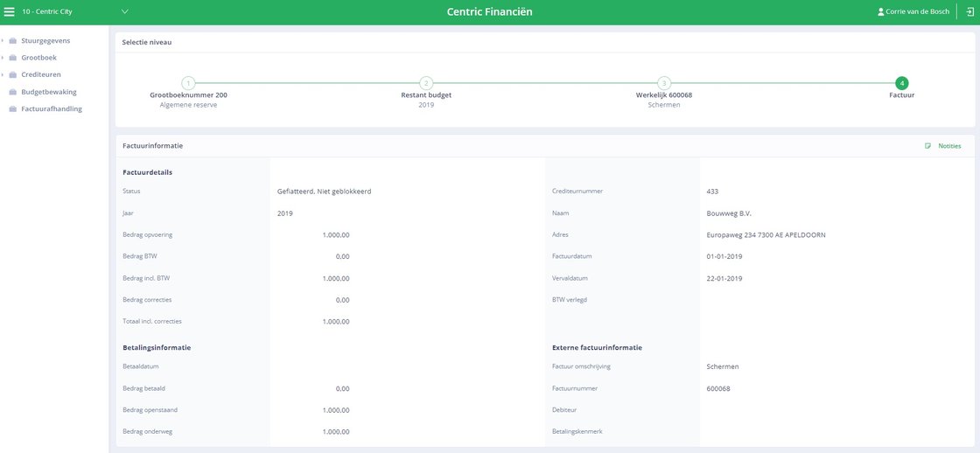Click the Algemene reserve subtitle
This screenshot has height=453, width=980.
point(188,105)
